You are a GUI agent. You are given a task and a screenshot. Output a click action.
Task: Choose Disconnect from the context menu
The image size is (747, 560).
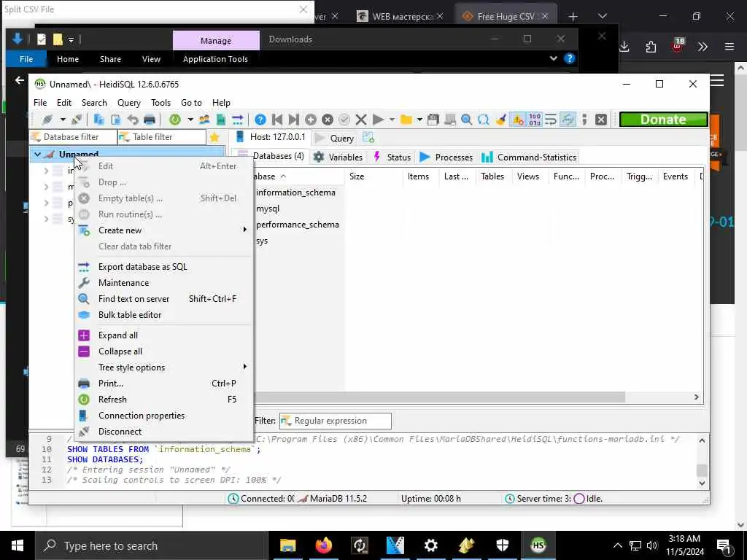(165, 432)
